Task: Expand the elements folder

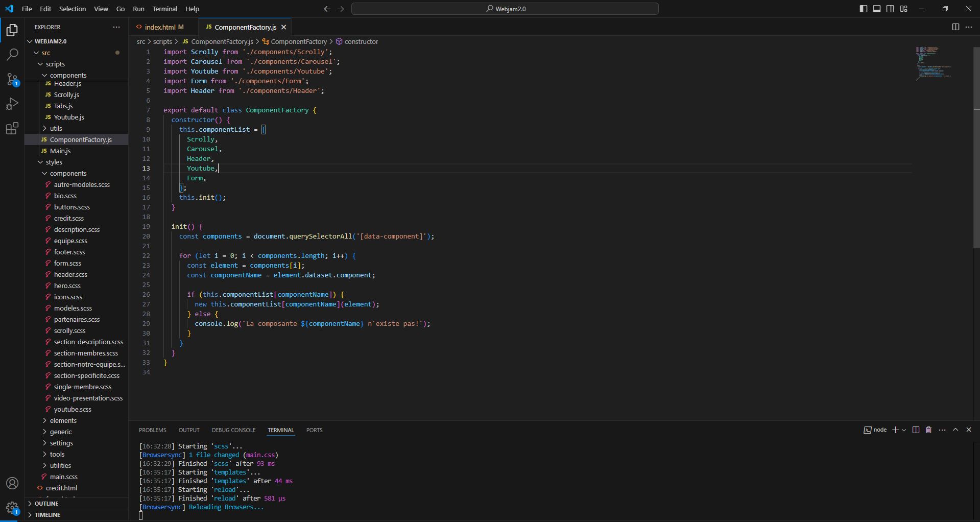Action: click(x=77, y=420)
